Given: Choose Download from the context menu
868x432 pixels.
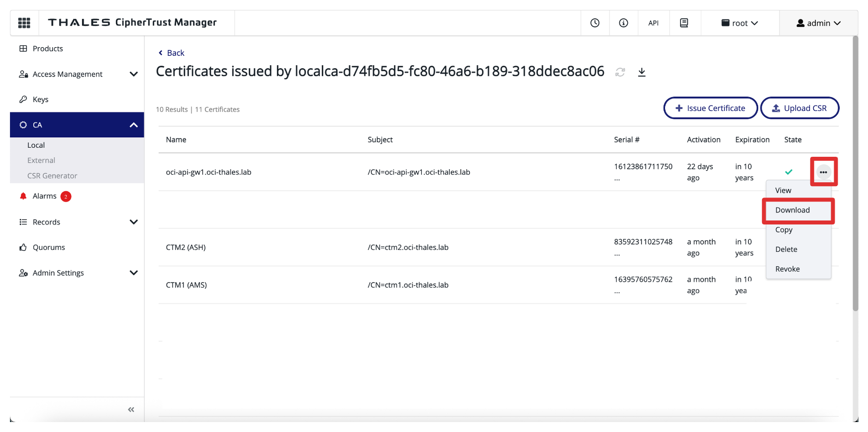Looking at the screenshot, I should point(792,210).
